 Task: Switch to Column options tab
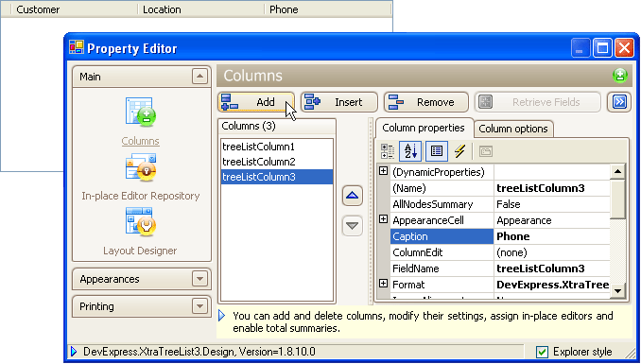513,129
